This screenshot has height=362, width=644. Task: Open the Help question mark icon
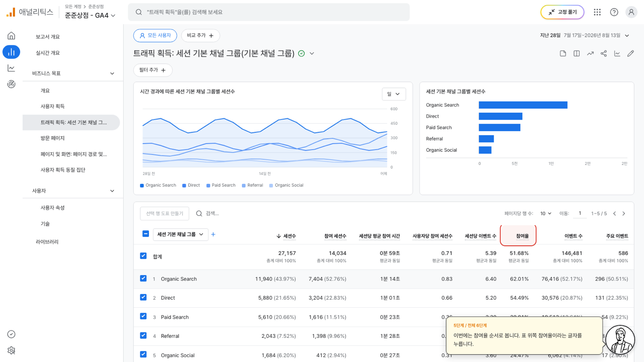pyautogui.click(x=614, y=12)
